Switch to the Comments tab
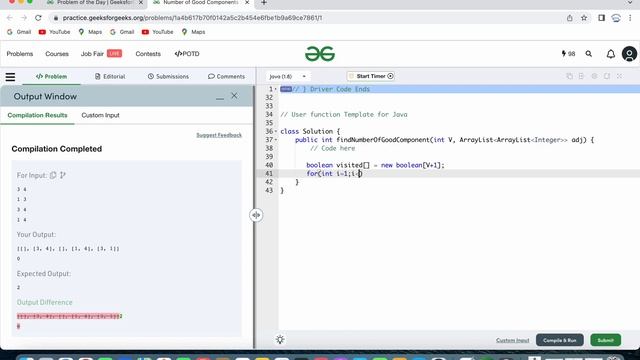Viewport: 640px width, 360px height. coord(227,76)
